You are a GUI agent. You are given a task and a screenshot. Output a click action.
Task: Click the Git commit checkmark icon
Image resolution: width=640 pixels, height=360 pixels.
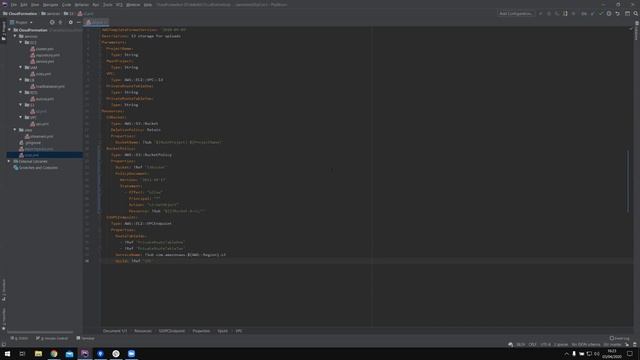[601, 13]
